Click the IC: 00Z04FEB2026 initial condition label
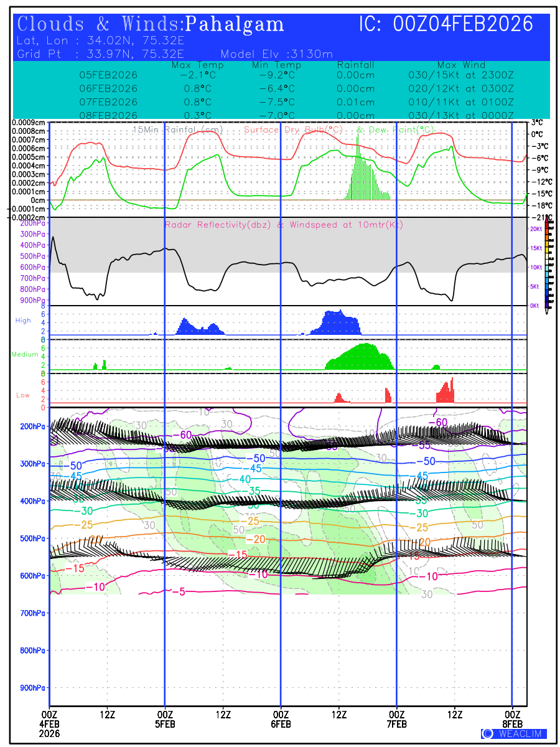 point(446,24)
